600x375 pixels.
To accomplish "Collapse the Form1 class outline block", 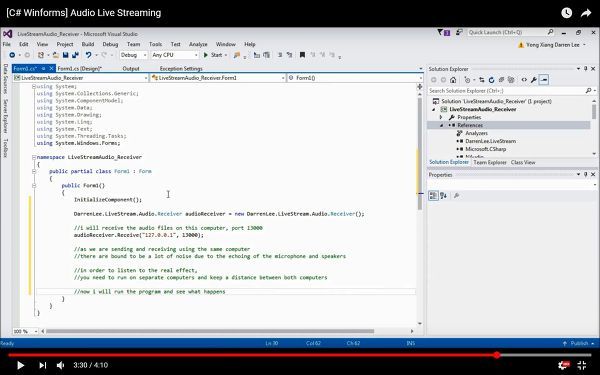I will pos(34,171).
